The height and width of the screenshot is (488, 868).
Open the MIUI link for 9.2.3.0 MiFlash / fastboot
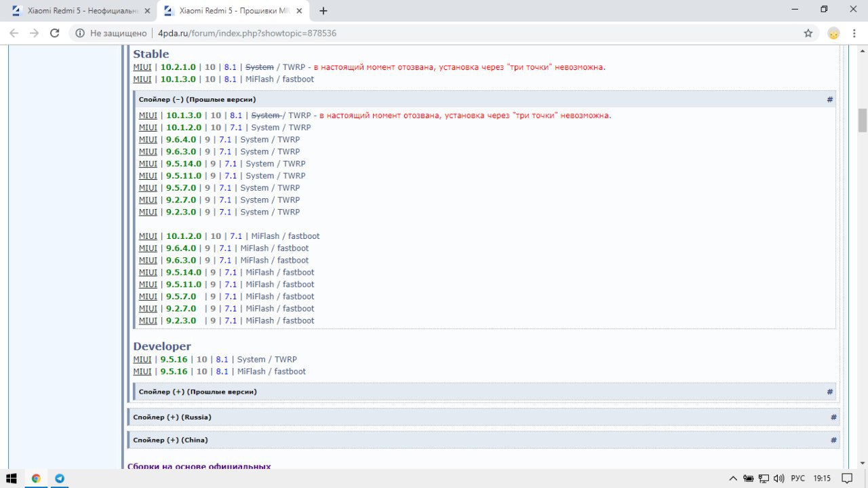tap(148, 321)
